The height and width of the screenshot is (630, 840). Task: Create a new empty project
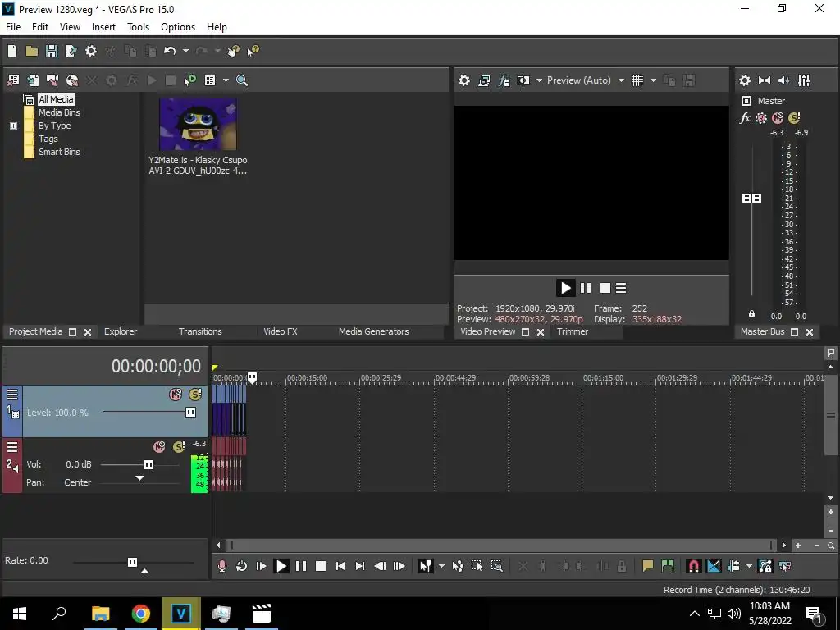pyautogui.click(x=12, y=51)
